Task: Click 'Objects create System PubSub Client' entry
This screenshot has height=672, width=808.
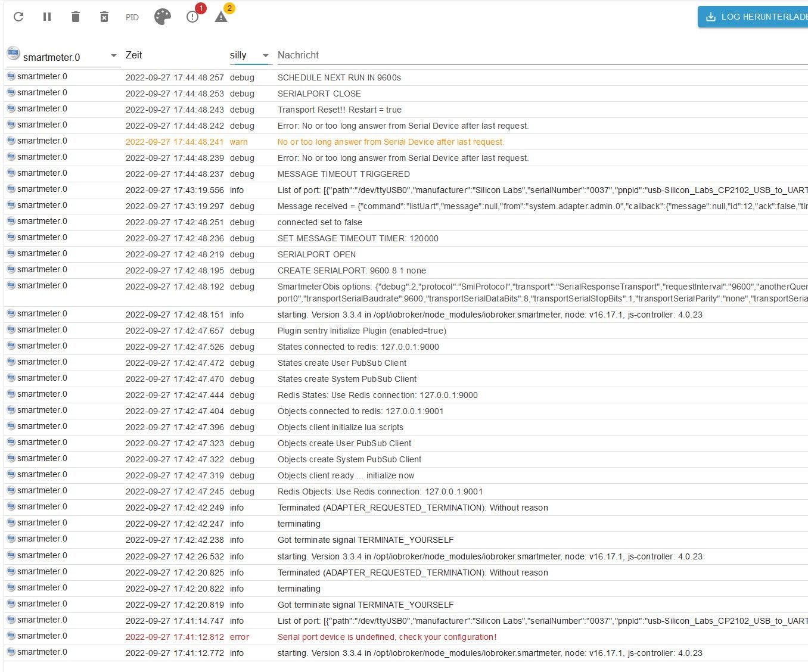Action: pyautogui.click(x=349, y=459)
